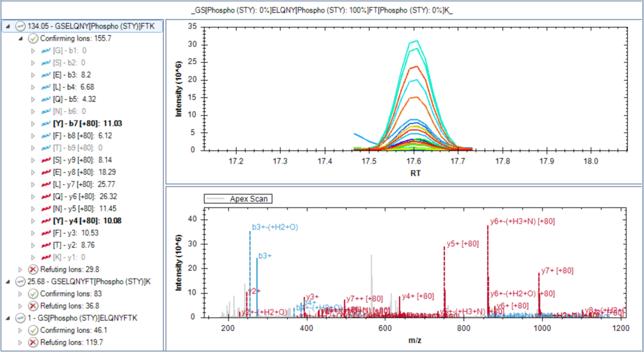Click the green check icon beside Confirming Ions: 155.7
Viewport: 644px width, 352px height.
tap(33, 39)
